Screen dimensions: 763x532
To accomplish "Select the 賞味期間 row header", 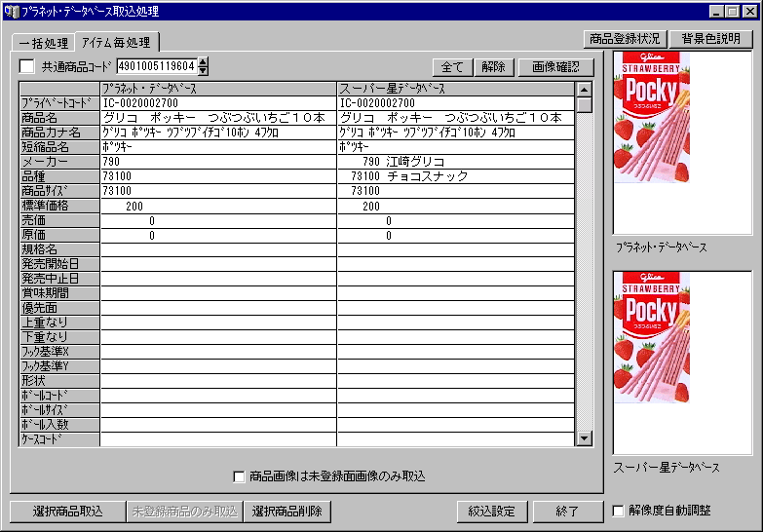I will coord(59,293).
